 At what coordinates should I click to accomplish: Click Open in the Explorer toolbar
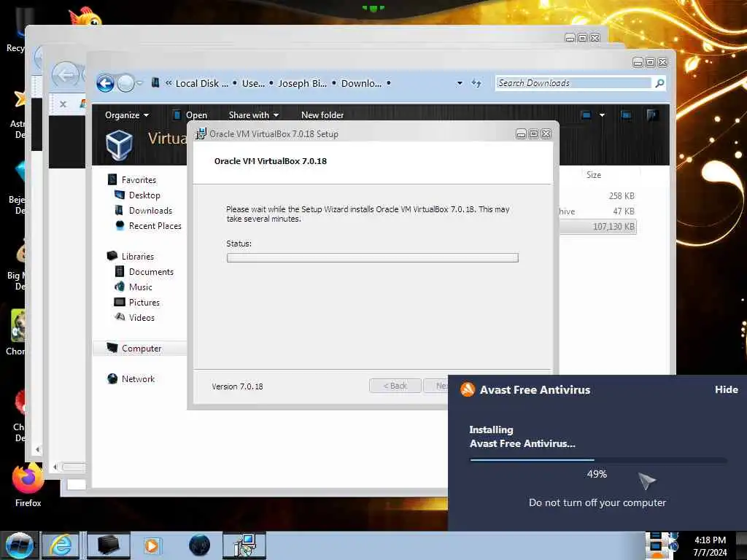coord(190,115)
